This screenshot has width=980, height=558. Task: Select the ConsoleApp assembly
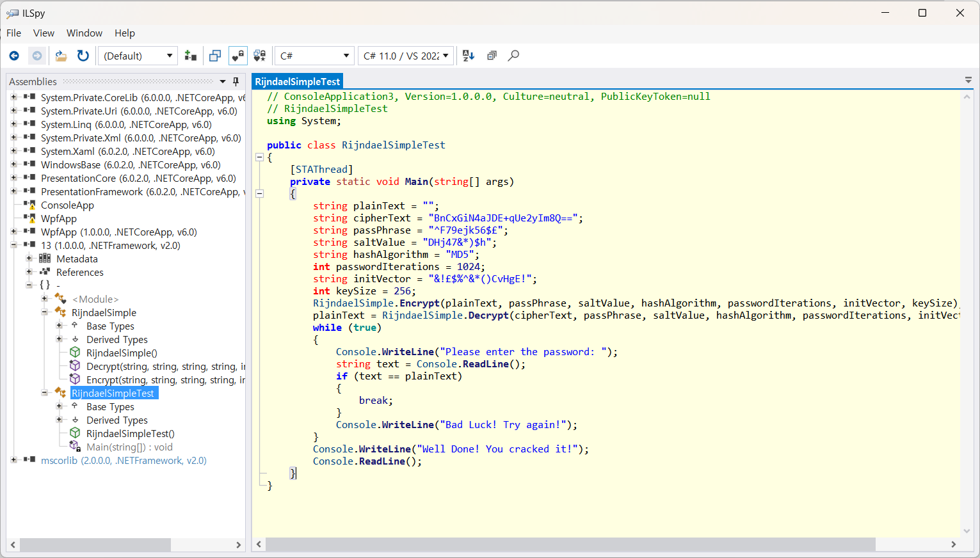pos(67,205)
